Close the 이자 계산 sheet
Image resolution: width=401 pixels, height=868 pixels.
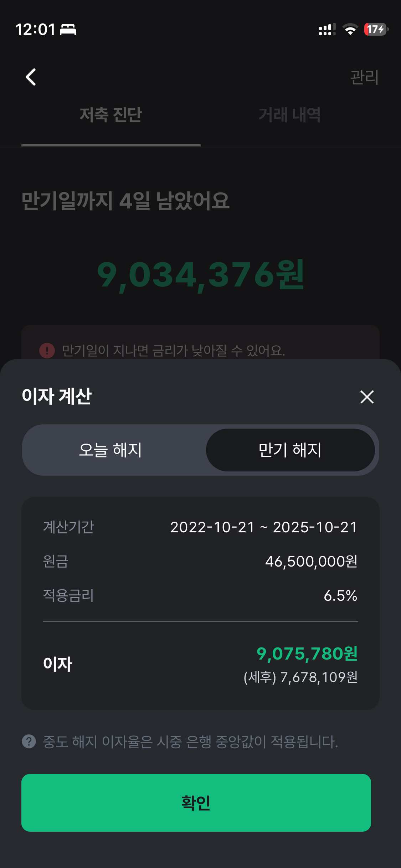click(x=367, y=397)
